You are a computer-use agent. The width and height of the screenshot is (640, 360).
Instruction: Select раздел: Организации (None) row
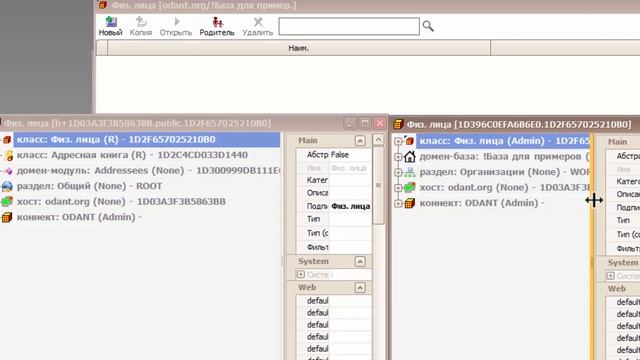[504, 172]
